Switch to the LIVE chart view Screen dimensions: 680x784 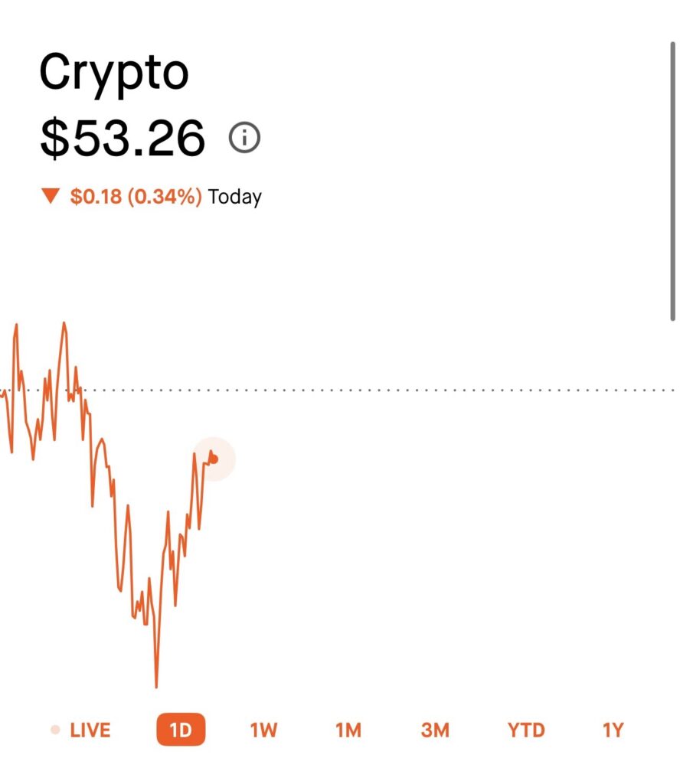coord(90,730)
